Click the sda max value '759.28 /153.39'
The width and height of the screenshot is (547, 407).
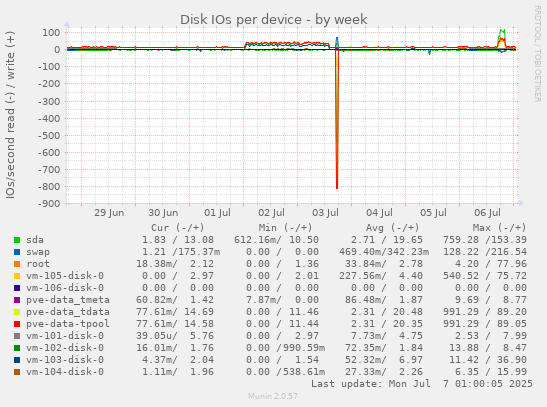(x=485, y=240)
